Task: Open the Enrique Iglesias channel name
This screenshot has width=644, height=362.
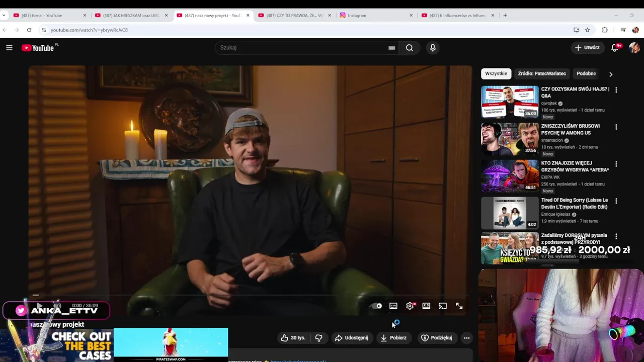Action: click(x=556, y=214)
